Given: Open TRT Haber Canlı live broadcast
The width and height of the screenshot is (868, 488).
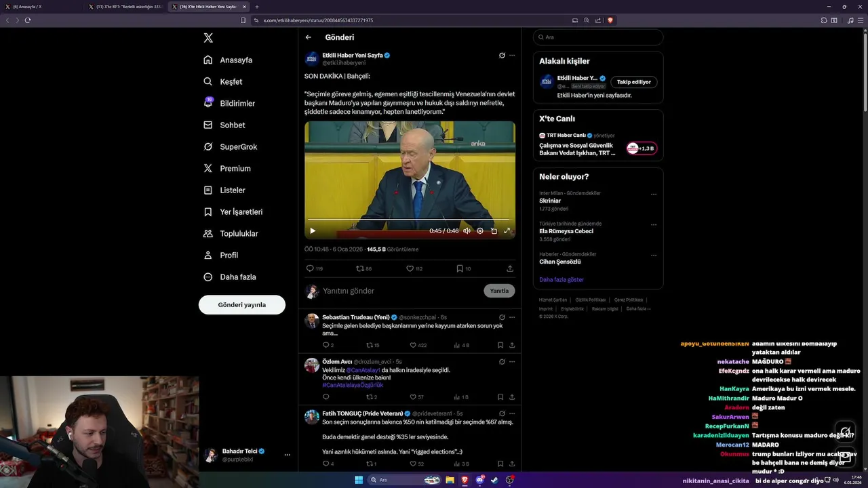Looking at the screenshot, I should pyautogui.click(x=598, y=144).
